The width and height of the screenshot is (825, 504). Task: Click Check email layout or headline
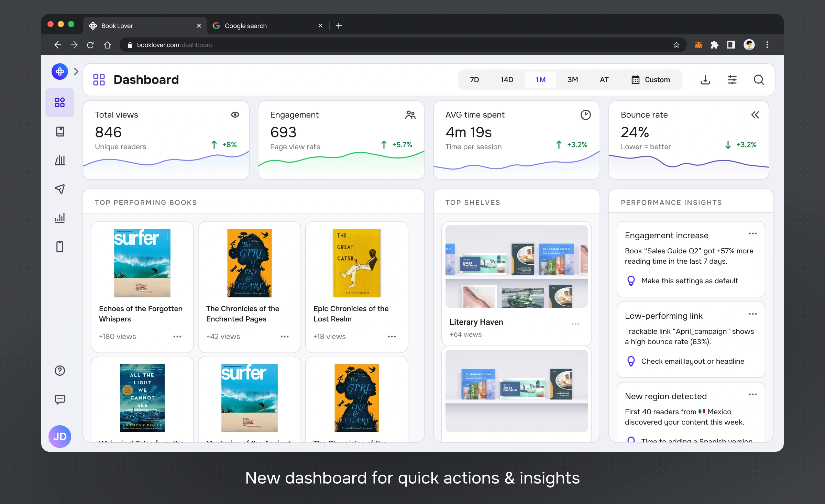(692, 361)
